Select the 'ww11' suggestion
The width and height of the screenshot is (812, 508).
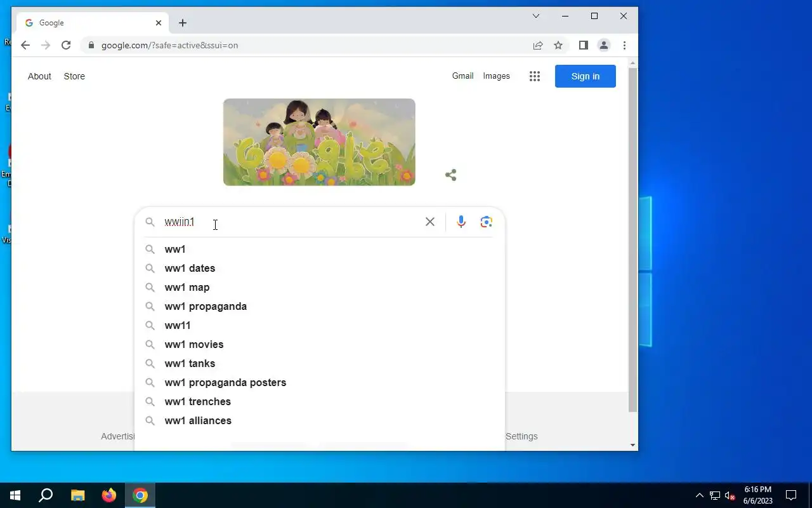coord(320,325)
